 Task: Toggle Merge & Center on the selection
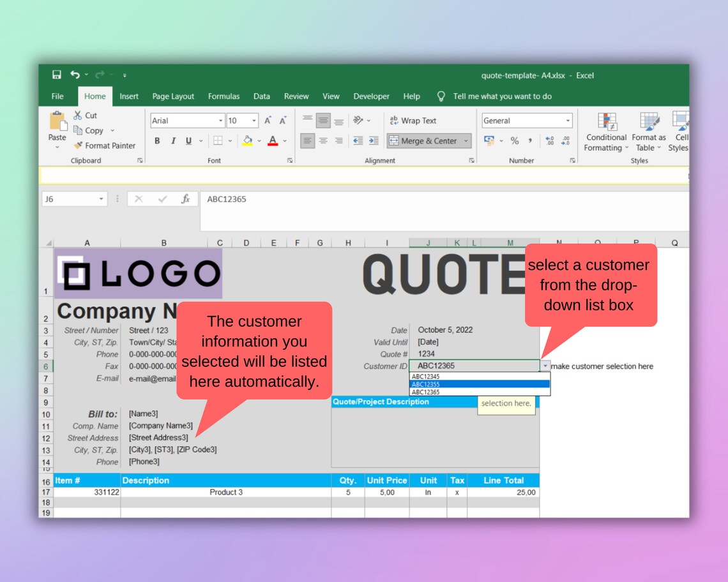(424, 141)
